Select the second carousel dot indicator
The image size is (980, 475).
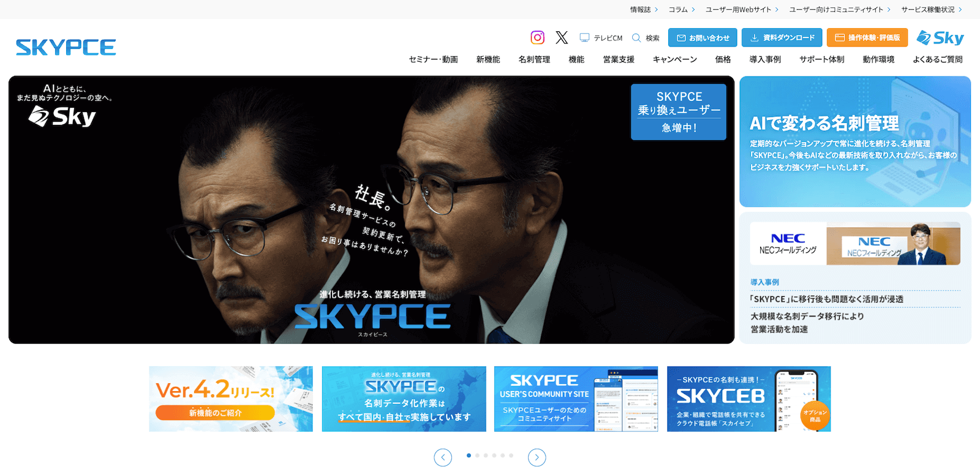point(477,455)
